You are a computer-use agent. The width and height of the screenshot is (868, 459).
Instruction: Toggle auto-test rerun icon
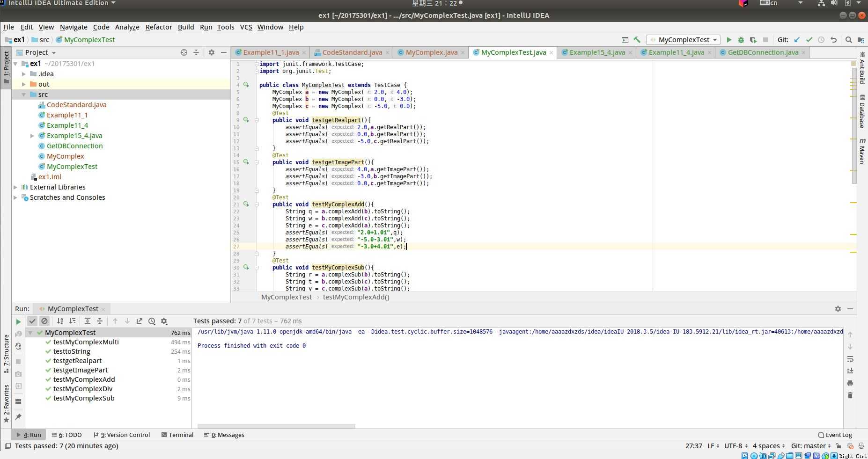click(18, 346)
